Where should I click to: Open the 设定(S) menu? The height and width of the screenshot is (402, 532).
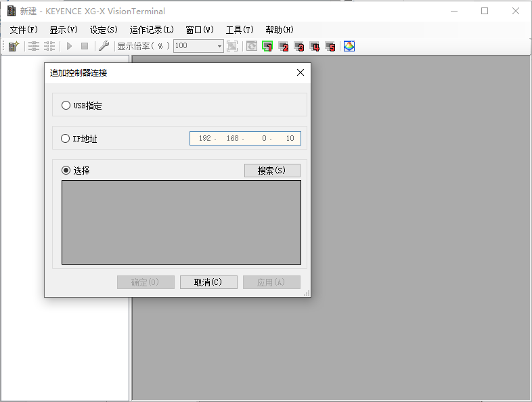click(x=104, y=30)
